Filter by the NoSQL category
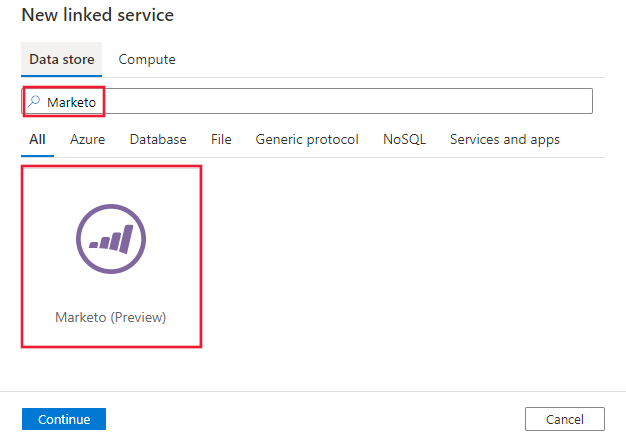The width and height of the screenshot is (626, 443). click(404, 139)
